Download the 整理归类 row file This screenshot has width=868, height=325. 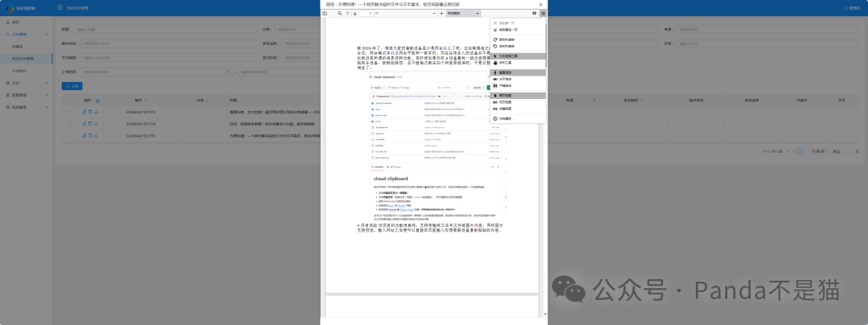tap(96, 112)
